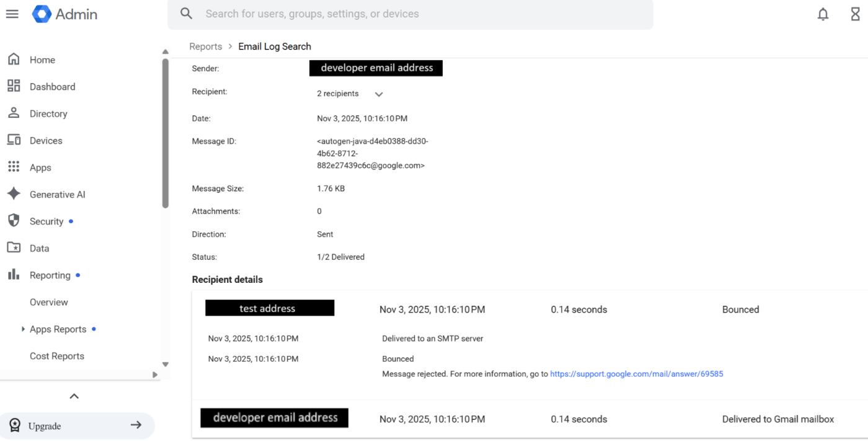The height and width of the screenshot is (441, 868).
Task: Open the notifications bell
Action: click(823, 14)
